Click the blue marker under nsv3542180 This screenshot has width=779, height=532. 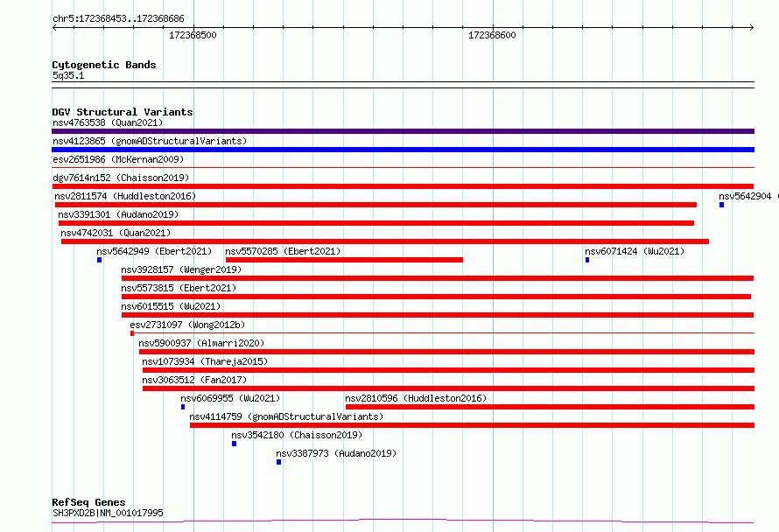(234, 444)
